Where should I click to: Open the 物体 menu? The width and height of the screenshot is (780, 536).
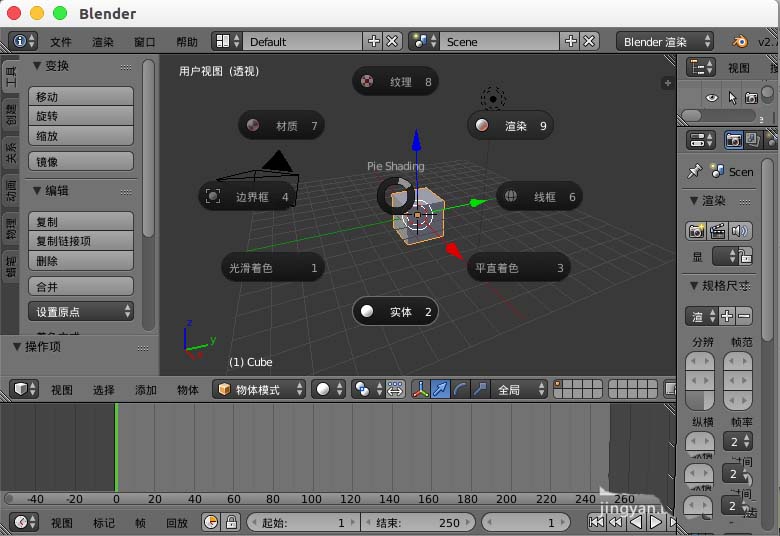coord(188,390)
